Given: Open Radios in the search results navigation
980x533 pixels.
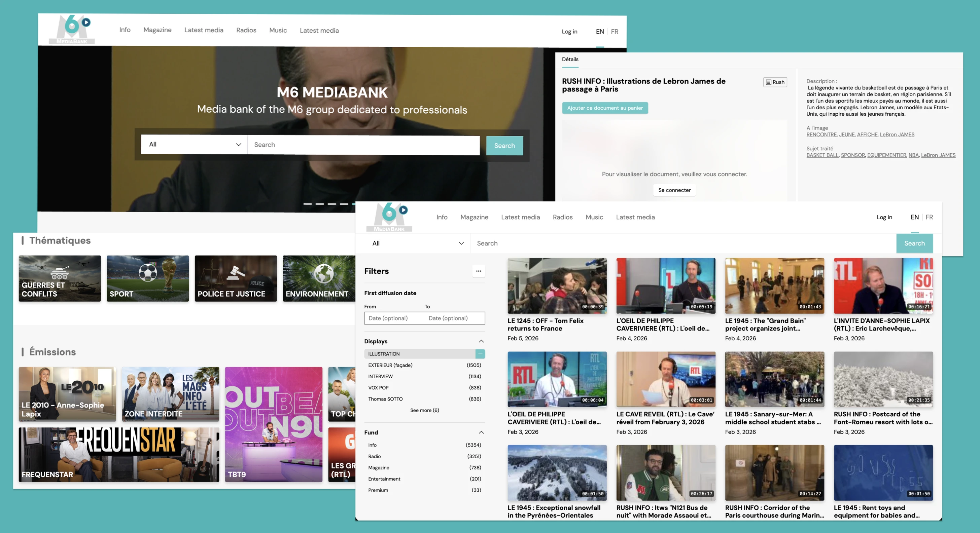Looking at the screenshot, I should (563, 217).
